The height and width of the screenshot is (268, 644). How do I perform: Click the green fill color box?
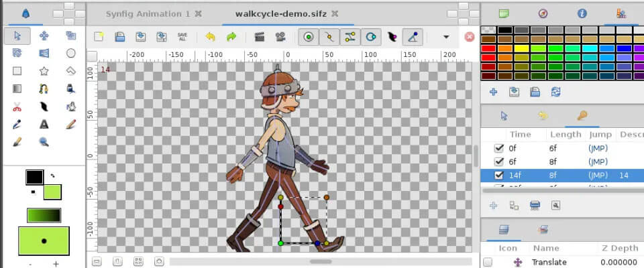[52, 192]
